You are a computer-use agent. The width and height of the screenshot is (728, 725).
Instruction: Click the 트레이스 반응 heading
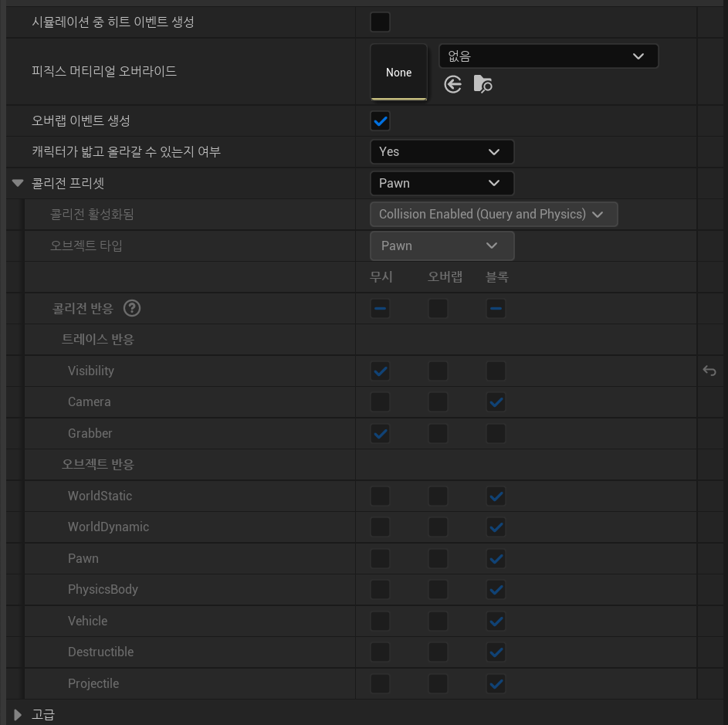point(98,340)
